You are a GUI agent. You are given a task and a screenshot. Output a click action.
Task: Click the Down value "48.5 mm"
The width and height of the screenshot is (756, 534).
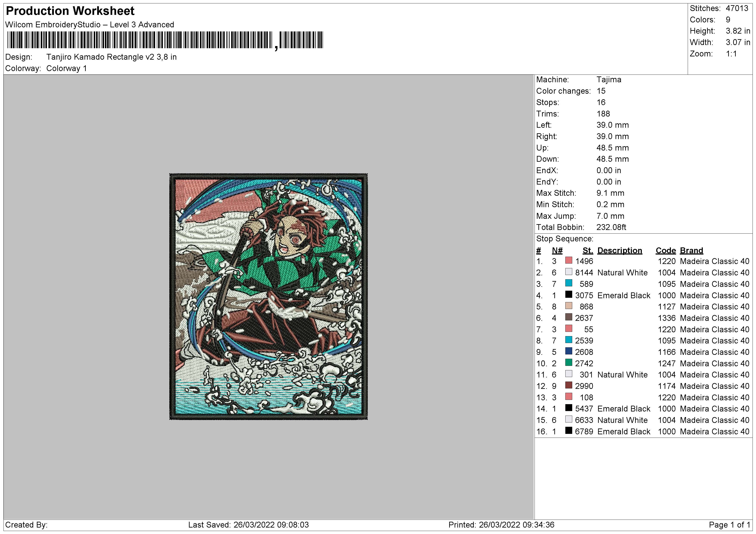pos(613,159)
